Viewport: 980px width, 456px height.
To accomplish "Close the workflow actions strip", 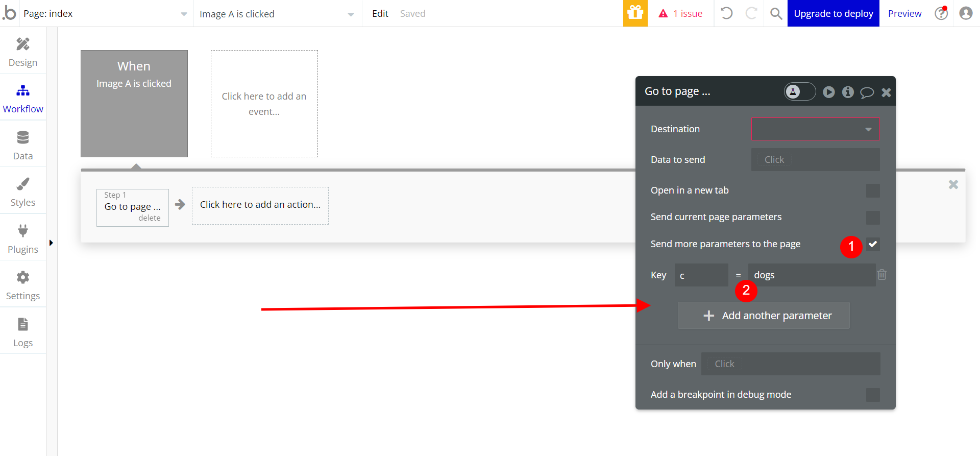I will click(953, 184).
